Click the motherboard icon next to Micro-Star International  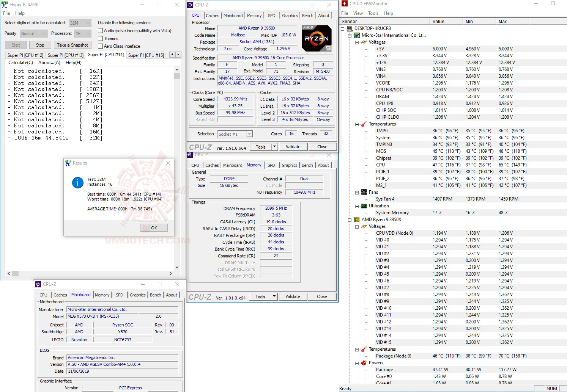[357, 35]
